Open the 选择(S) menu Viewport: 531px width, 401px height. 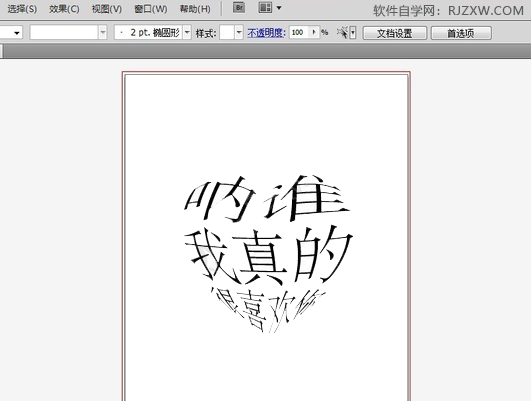[x=22, y=8]
